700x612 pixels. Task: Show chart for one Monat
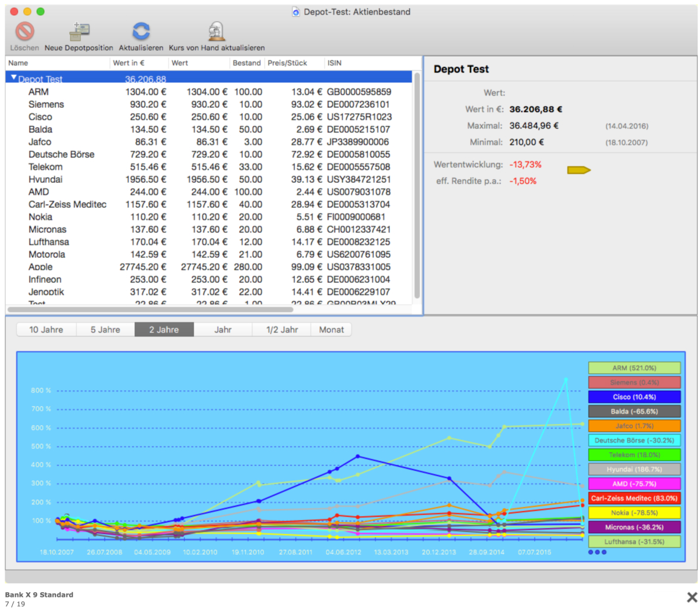(x=331, y=330)
